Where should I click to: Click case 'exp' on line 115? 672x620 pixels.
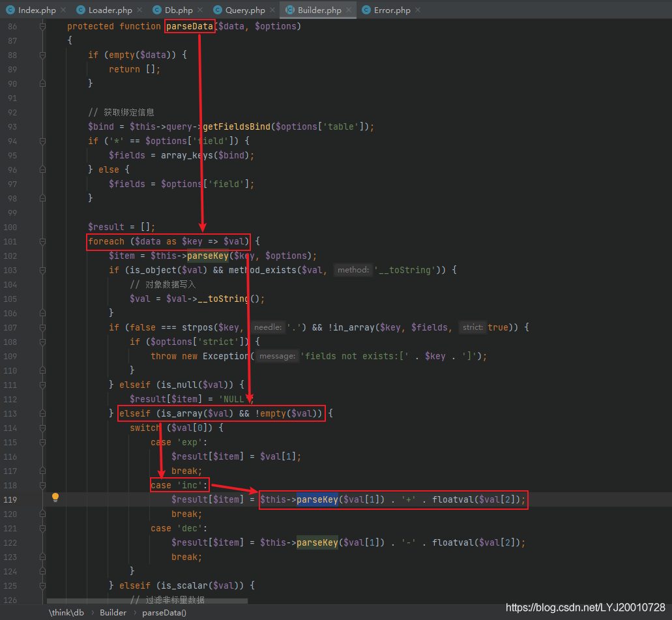coord(179,443)
